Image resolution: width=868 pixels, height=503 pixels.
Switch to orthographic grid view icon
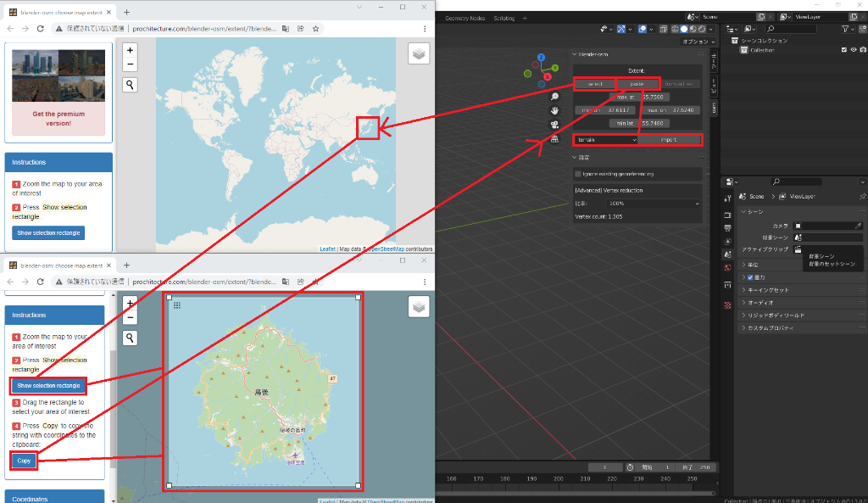click(554, 139)
